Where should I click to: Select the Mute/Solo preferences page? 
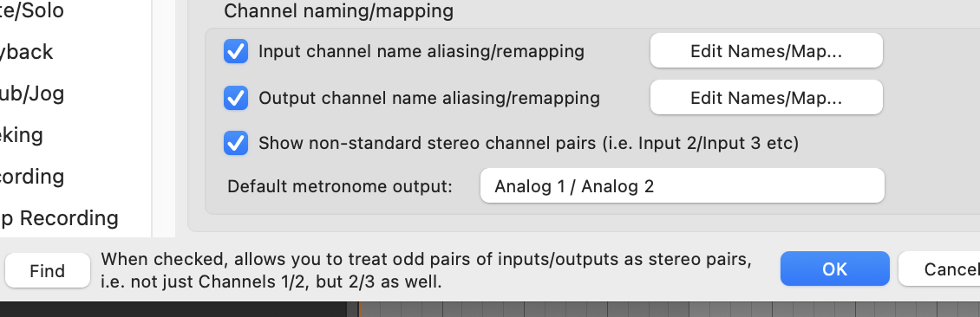[x=32, y=10]
